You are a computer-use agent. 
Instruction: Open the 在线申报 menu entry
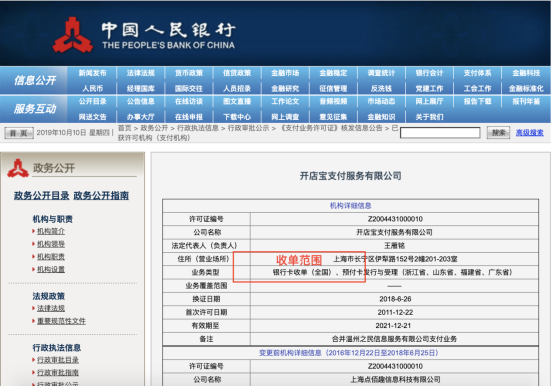[x=189, y=117]
